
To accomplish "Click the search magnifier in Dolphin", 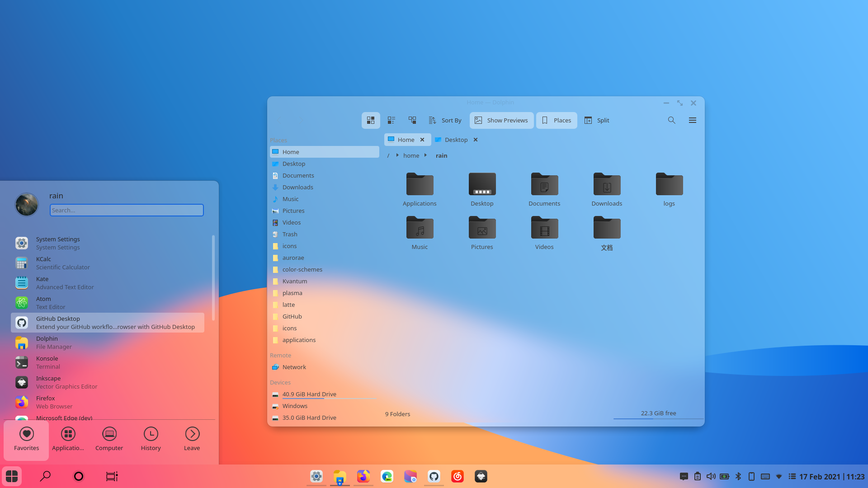I will click(x=672, y=120).
